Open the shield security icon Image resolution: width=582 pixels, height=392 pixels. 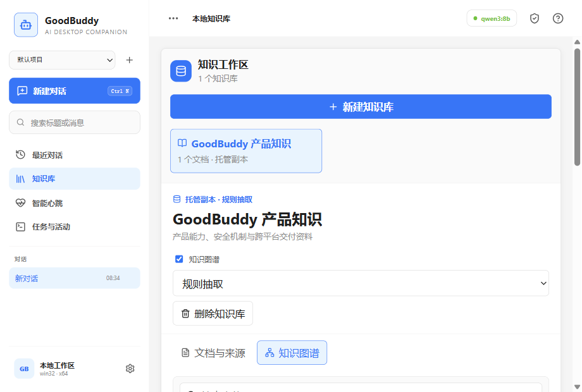[535, 18]
